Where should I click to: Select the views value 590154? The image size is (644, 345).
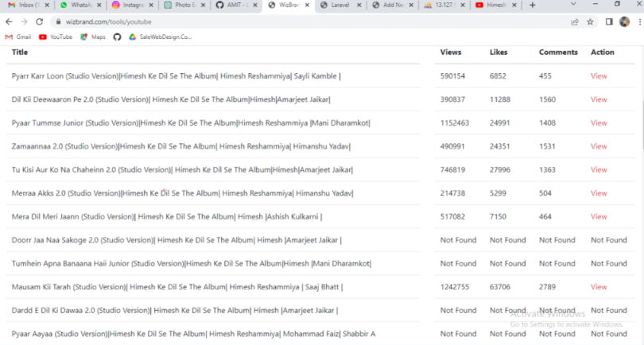452,76
